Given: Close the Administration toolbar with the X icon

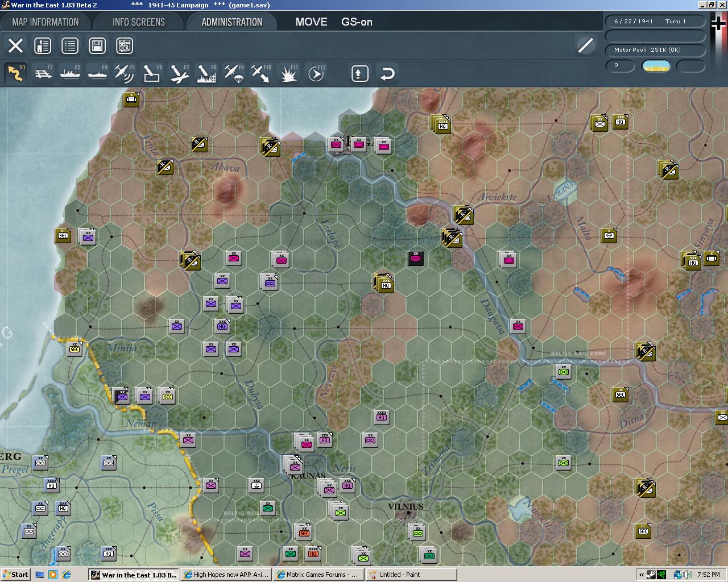Looking at the screenshot, I should pyautogui.click(x=15, y=45).
